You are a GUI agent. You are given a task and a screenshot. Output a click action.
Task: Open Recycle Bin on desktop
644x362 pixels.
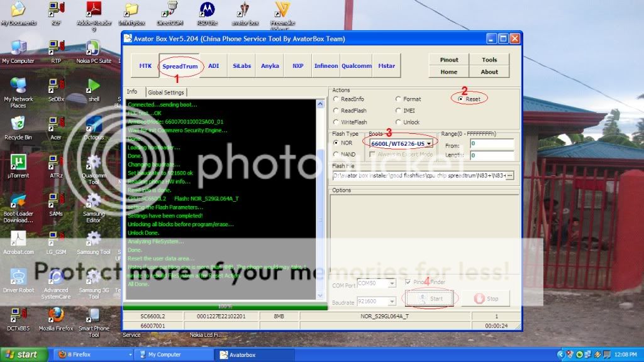pos(18,123)
